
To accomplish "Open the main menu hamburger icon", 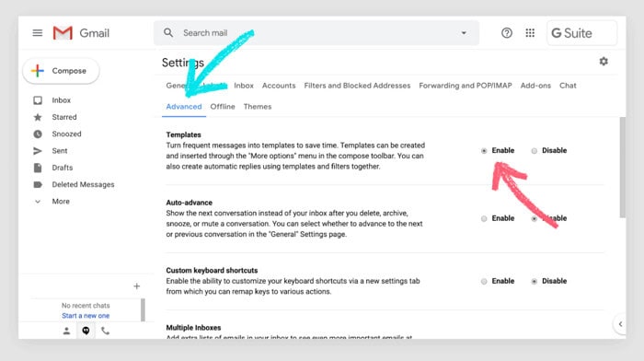I will click(38, 33).
